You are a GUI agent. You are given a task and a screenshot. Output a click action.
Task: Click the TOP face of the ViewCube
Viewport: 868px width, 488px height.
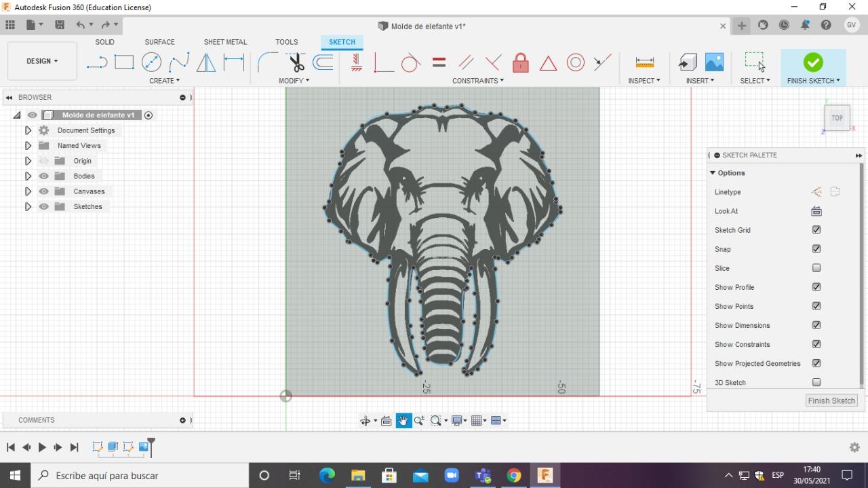pyautogui.click(x=837, y=118)
